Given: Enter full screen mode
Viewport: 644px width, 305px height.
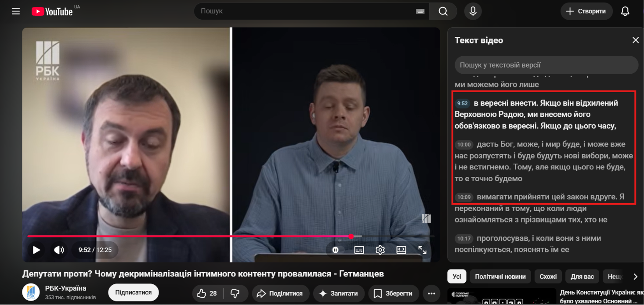Looking at the screenshot, I should click(x=422, y=250).
